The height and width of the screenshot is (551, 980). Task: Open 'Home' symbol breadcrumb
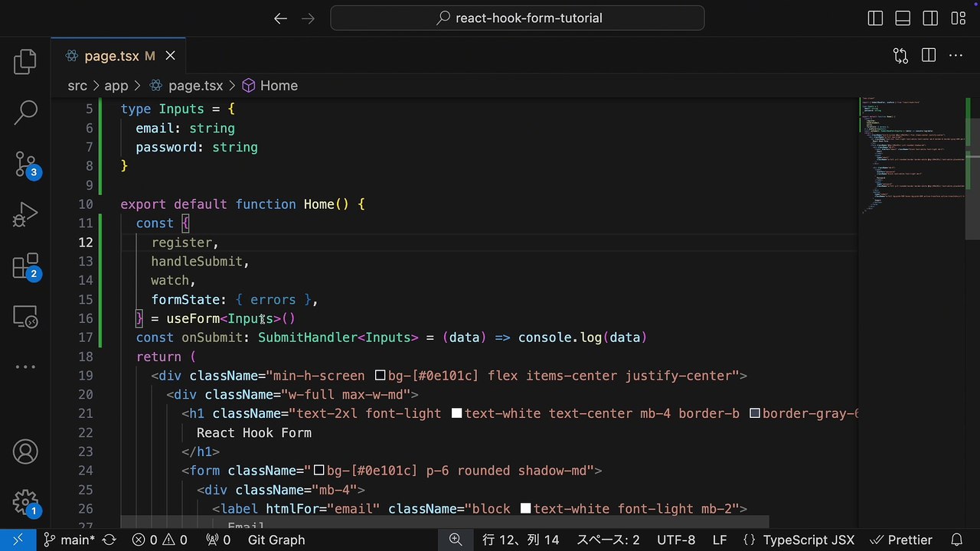[x=269, y=86]
